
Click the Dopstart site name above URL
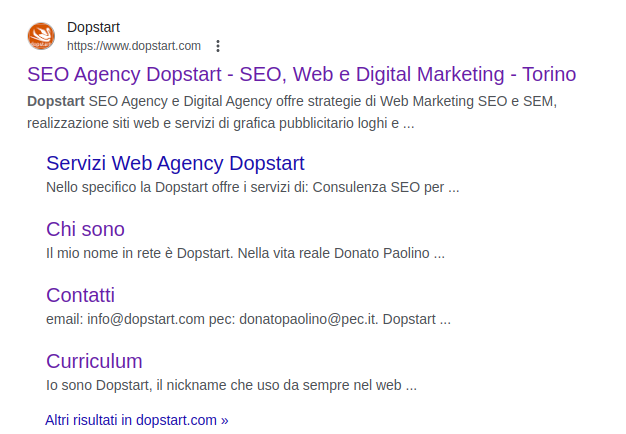(x=93, y=27)
